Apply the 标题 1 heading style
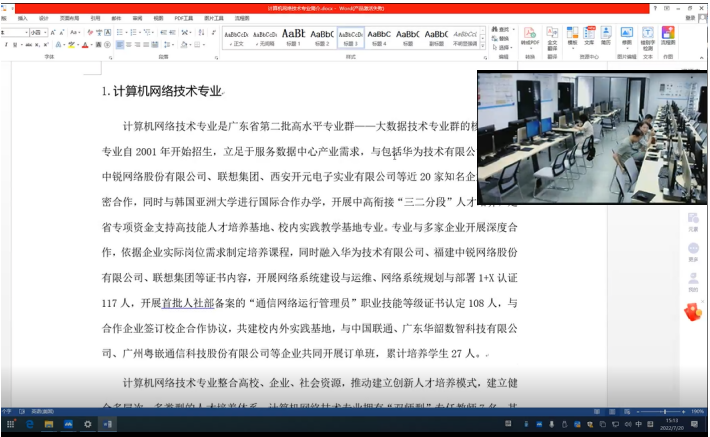Image resolution: width=710 pixels, height=437 pixels. pyautogui.click(x=294, y=38)
